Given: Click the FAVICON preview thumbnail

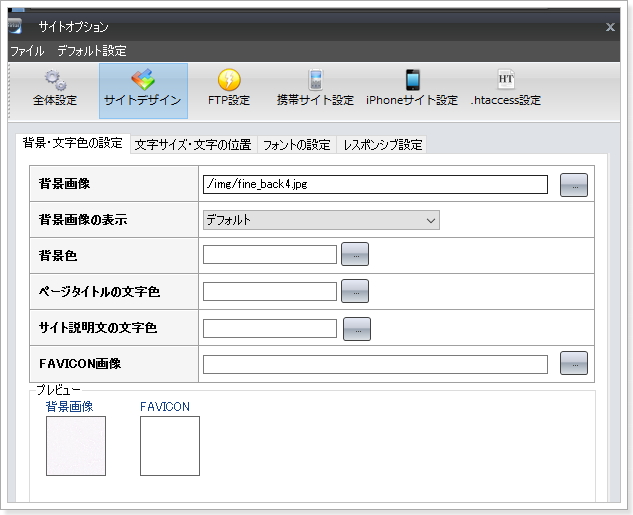Looking at the screenshot, I should click(x=170, y=446).
